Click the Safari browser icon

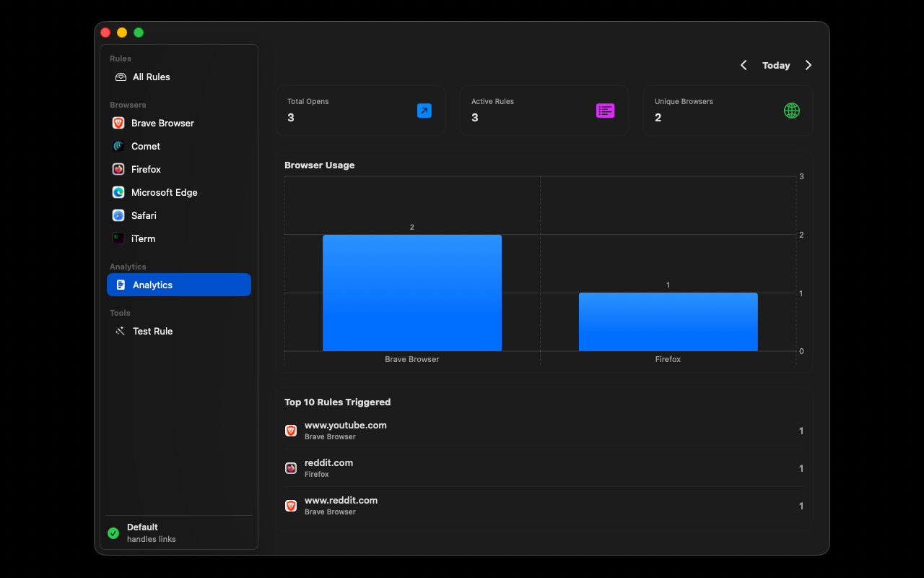(x=118, y=215)
